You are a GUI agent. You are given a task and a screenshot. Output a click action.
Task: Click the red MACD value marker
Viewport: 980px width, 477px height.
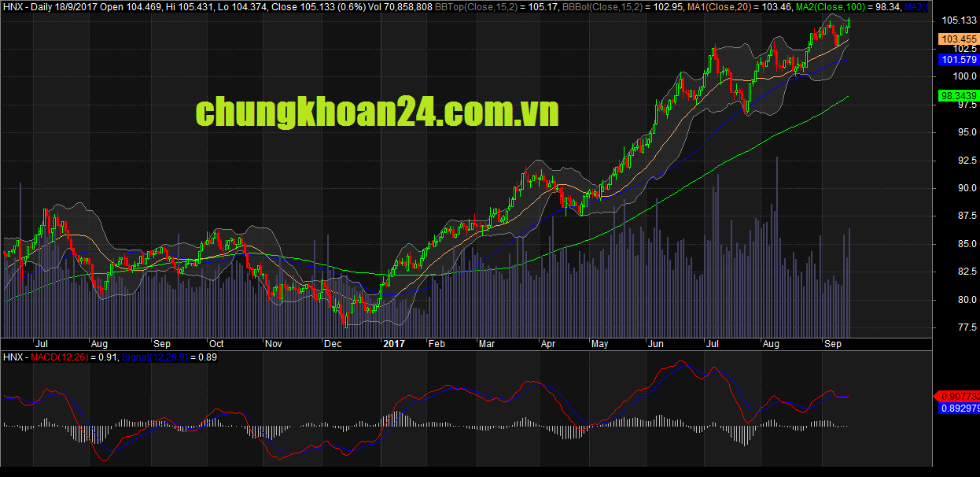point(959,396)
